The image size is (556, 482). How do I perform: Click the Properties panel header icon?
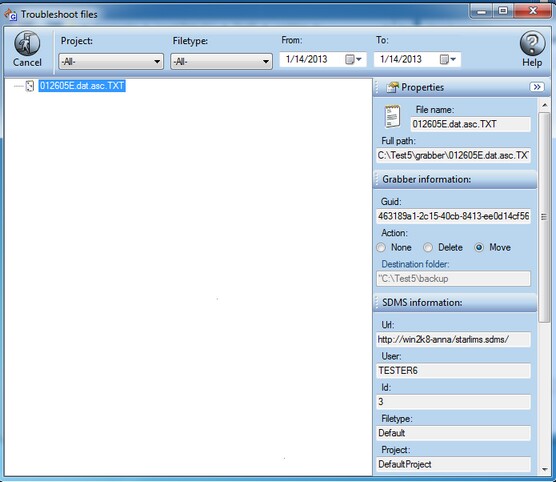tap(392, 87)
